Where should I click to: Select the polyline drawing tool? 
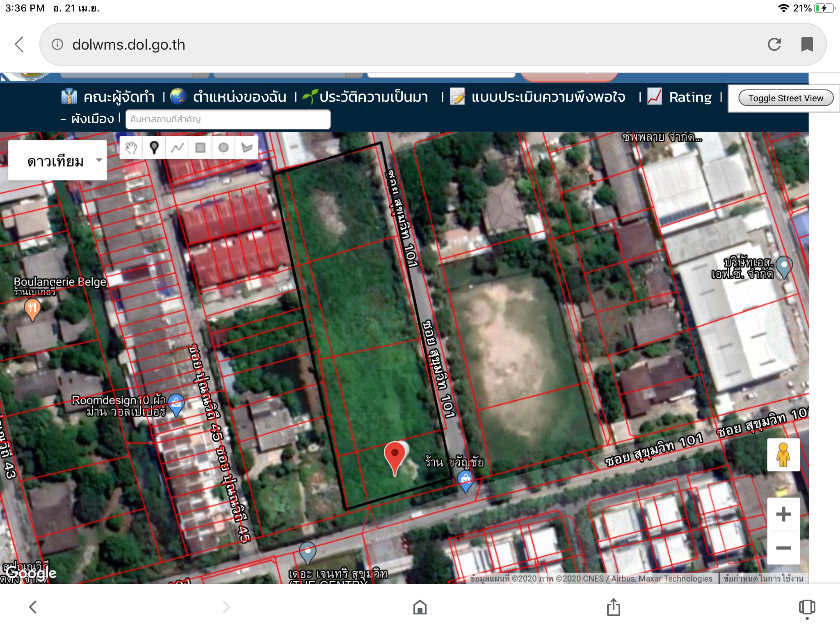tap(177, 148)
